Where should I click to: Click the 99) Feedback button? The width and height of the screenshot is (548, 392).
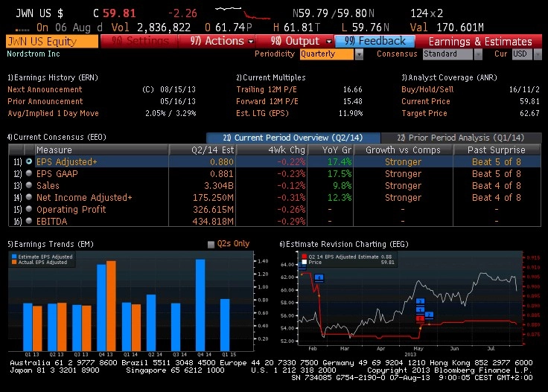(375, 41)
